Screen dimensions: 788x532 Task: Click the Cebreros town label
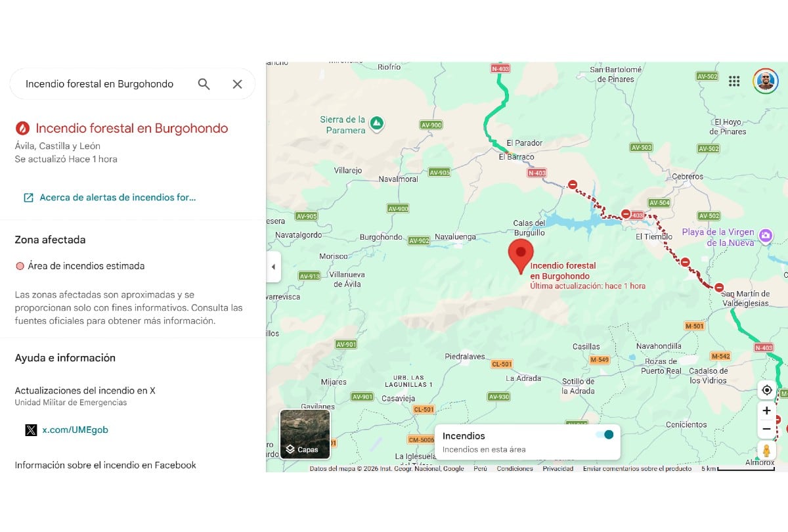coord(688,177)
